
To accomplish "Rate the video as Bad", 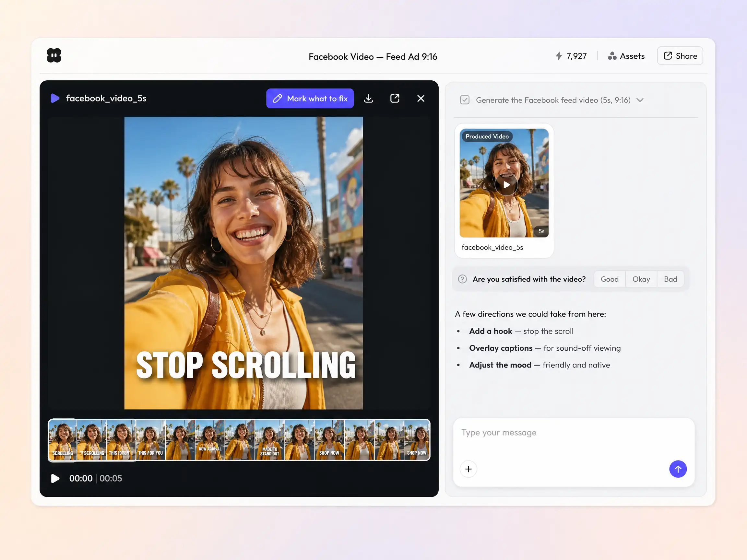I will (670, 279).
